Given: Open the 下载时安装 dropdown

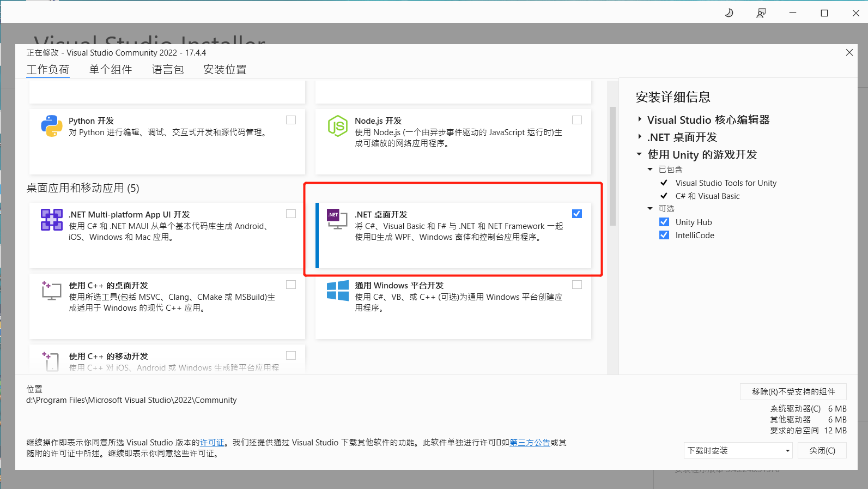Looking at the screenshot, I should point(738,450).
